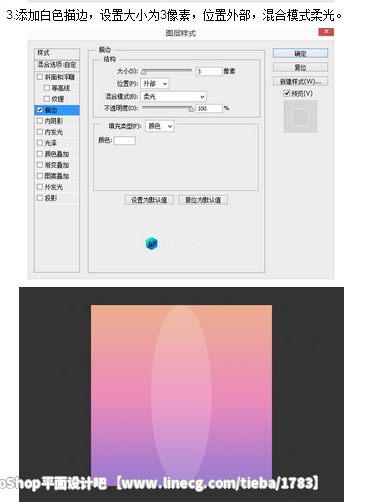Click the 复位为默认值 button
The width and height of the screenshot is (374, 502).
point(203,200)
